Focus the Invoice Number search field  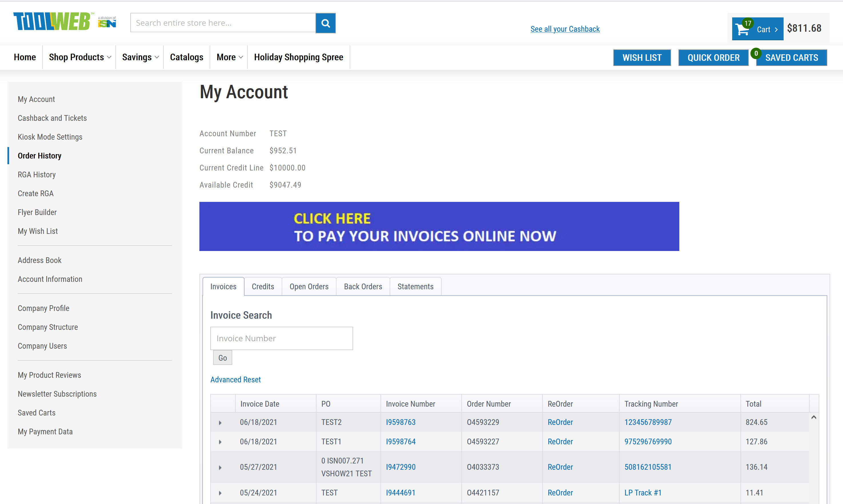click(x=281, y=338)
